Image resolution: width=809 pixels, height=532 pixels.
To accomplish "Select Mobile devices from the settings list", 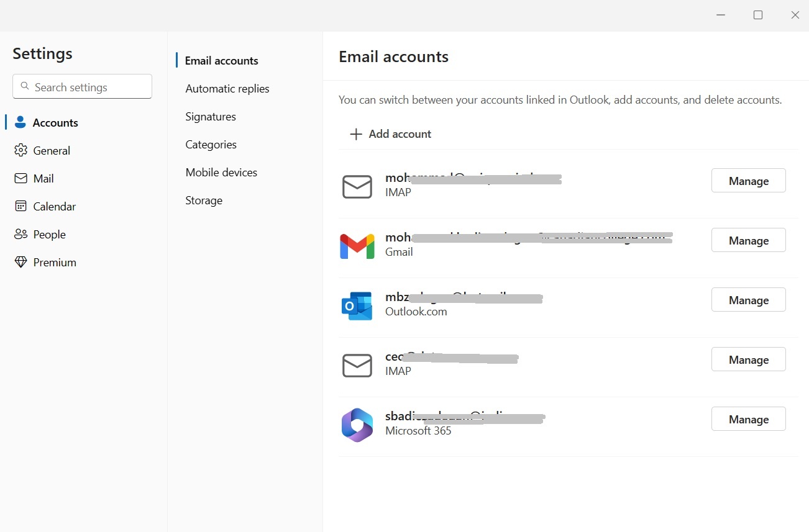I will click(x=221, y=172).
